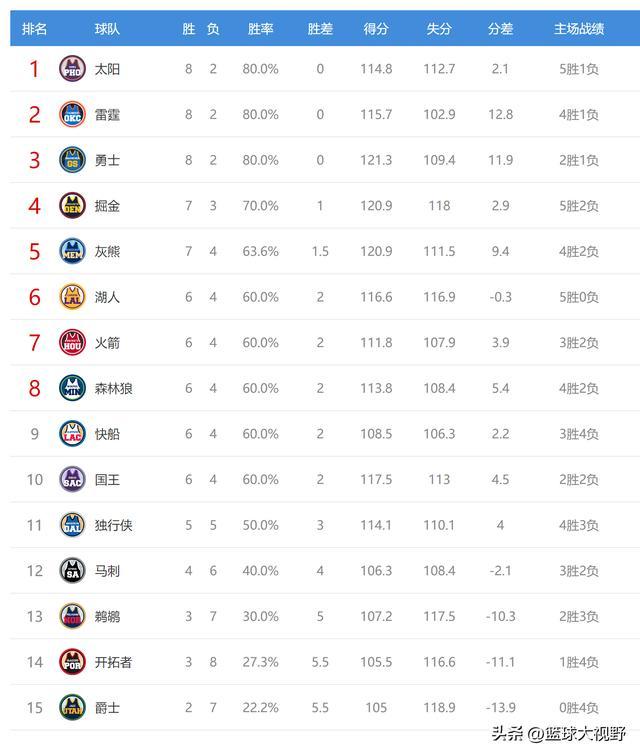640x756 pixels.
Task: Click the Lakers LAL team logo
Action: (x=72, y=297)
